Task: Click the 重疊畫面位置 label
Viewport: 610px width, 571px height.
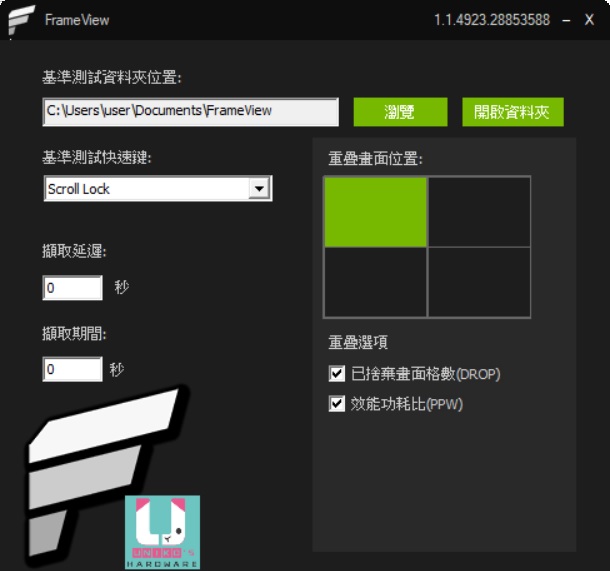Action: coord(375,159)
